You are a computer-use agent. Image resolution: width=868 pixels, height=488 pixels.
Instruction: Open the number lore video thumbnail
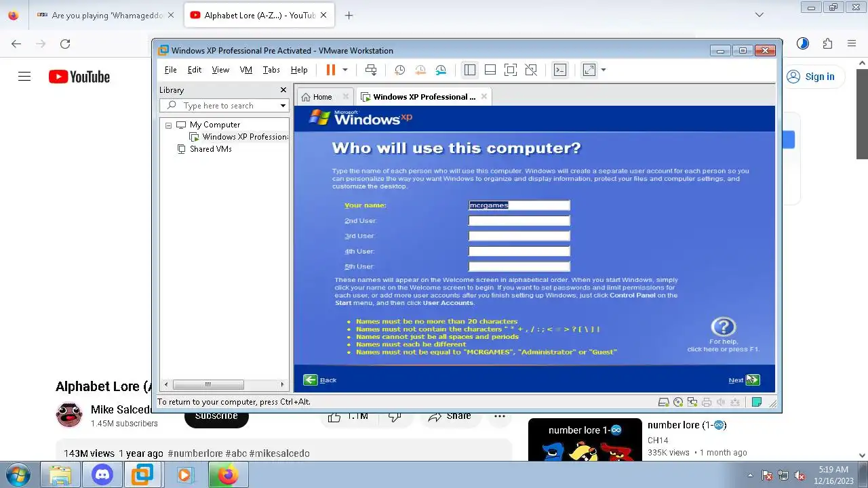coord(585,440)
